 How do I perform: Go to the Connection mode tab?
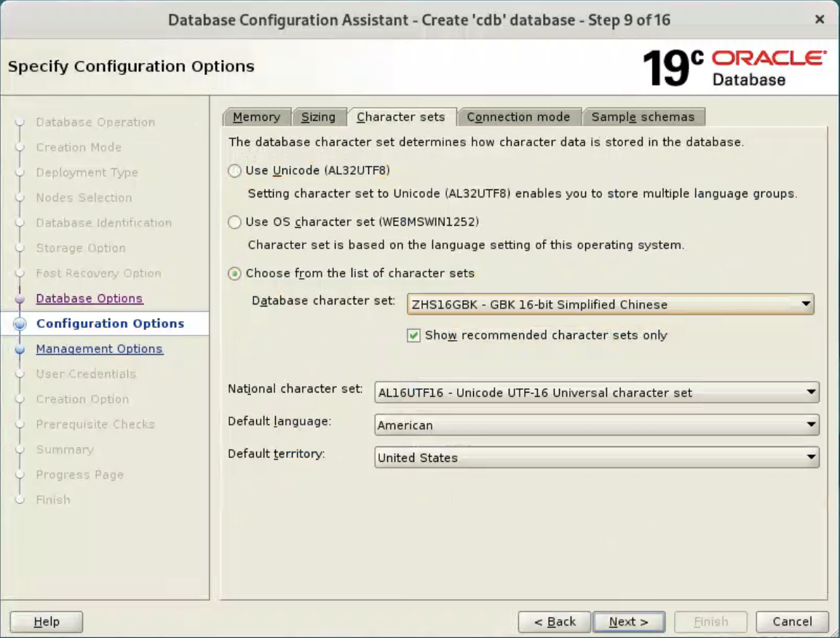pos(518,117)
